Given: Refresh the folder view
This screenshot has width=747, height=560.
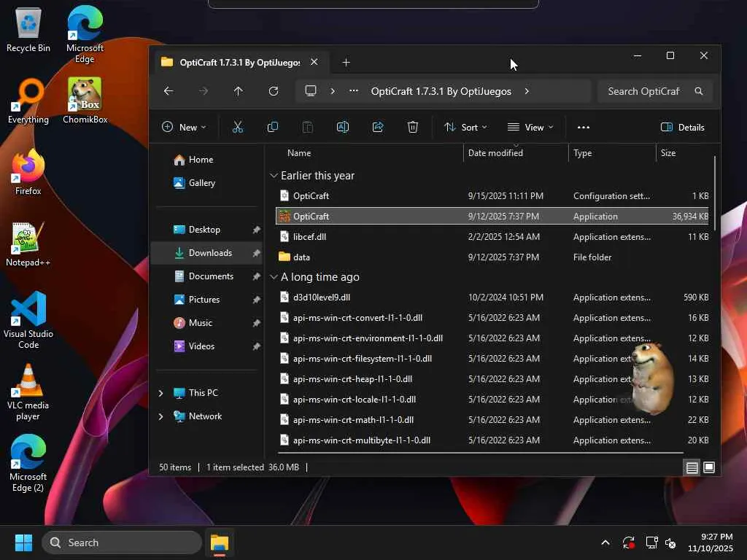Looking at the screenshot, I should point(274,91).
